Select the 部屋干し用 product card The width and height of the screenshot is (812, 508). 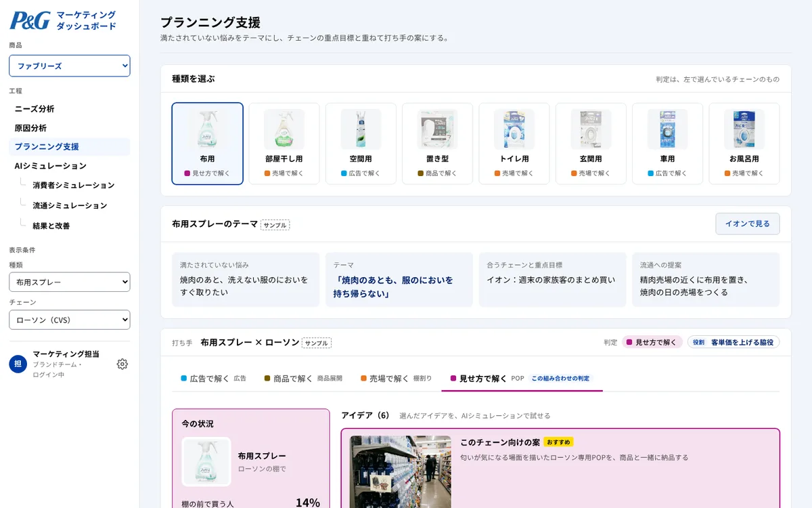(x=284, y=144)
